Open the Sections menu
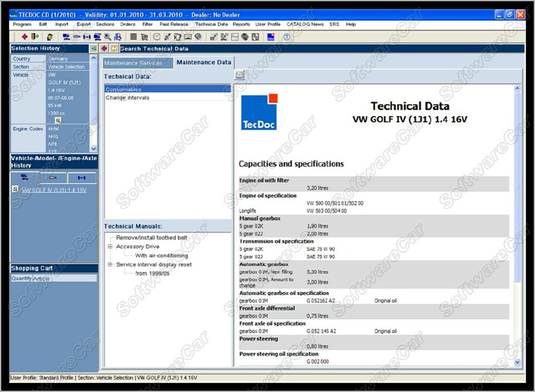This screenshot has width=535, height=392. click(x=105, y=24)
